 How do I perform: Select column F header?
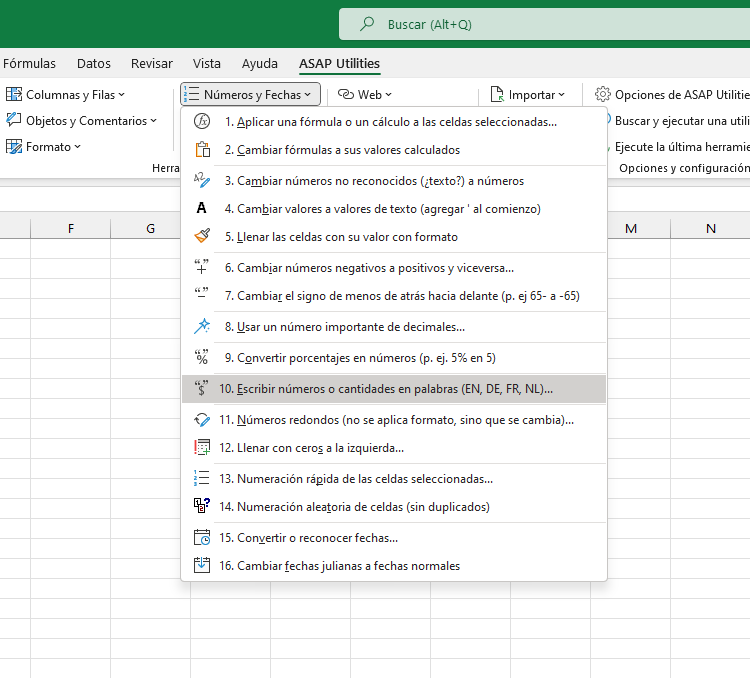[x=71, y=228]
